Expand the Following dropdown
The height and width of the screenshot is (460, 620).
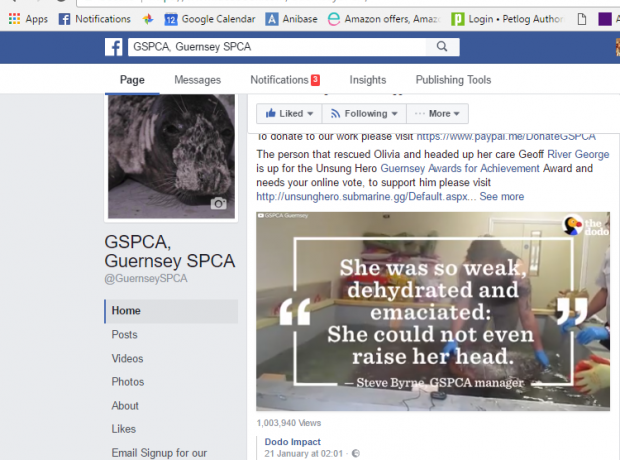click(364, 114)
